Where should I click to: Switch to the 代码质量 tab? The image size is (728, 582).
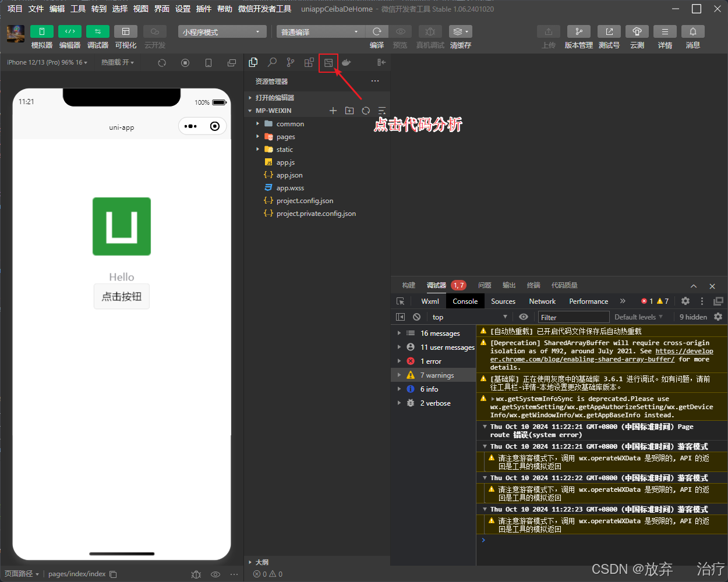pyautogui.click(x=564, y=285)
